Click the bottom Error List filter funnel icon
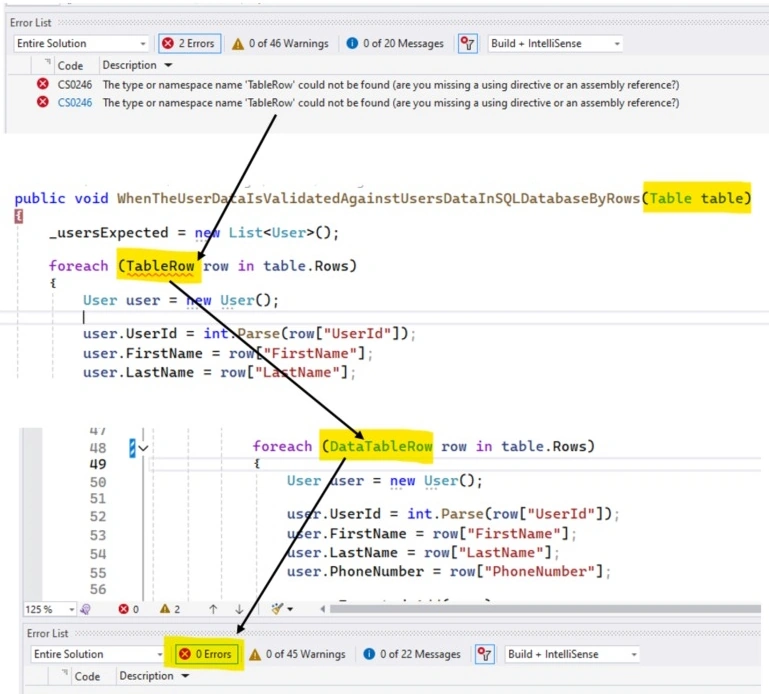 point(485,654)
